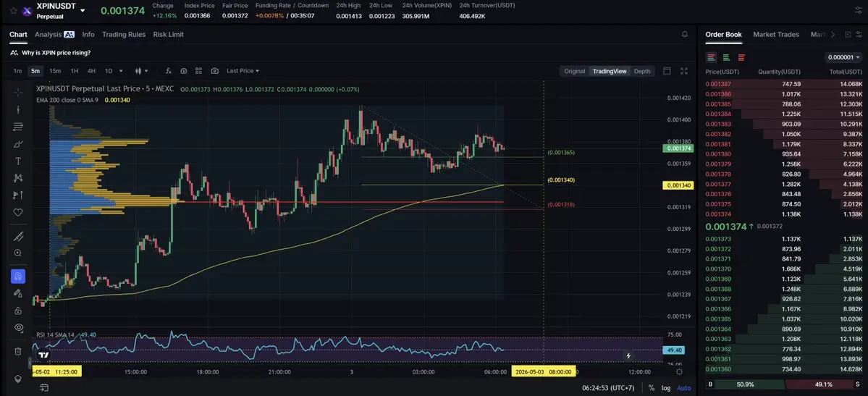Open the XPINUSDT pair selector dropdown

pos(83,11)
